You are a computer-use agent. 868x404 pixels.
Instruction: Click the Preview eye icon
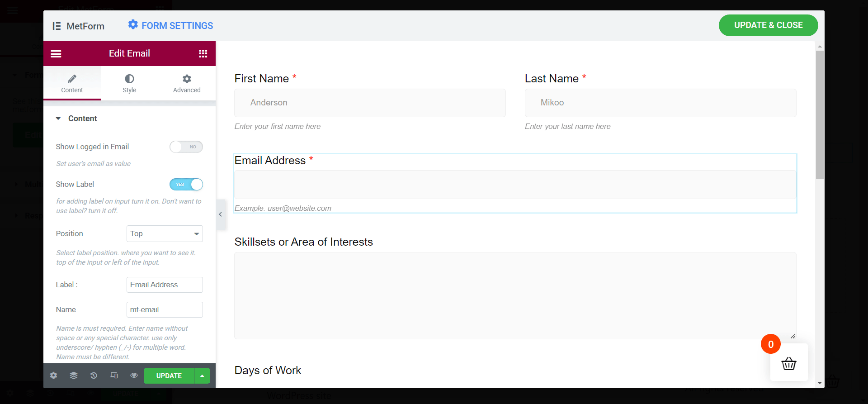(134, 375)
